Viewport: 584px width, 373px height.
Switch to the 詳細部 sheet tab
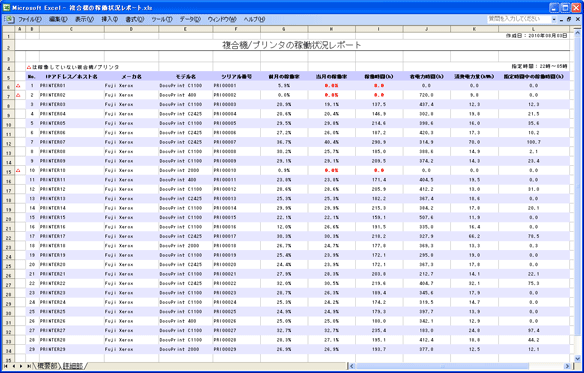coord(73,366)
